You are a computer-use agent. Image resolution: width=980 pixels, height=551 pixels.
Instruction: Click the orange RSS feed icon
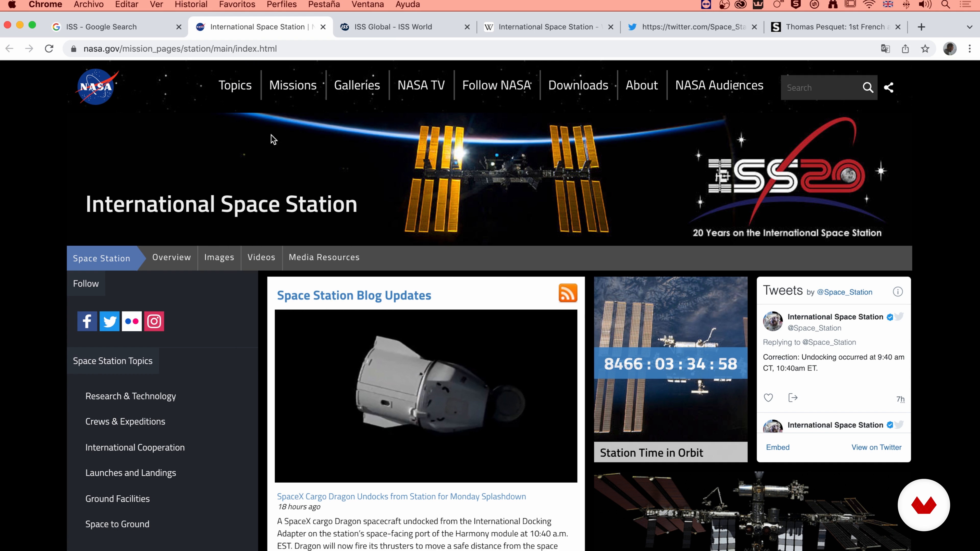568,293
